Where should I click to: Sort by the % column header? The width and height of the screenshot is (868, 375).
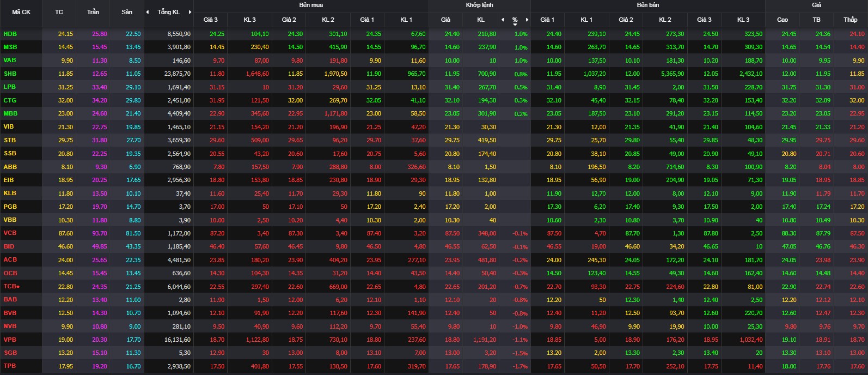coord(515,20)
